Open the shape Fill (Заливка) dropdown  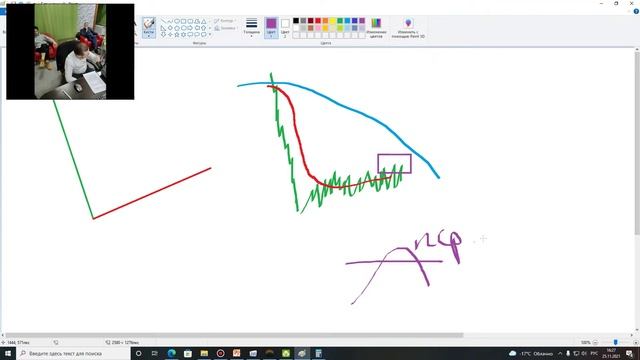(x=225, y=28)
